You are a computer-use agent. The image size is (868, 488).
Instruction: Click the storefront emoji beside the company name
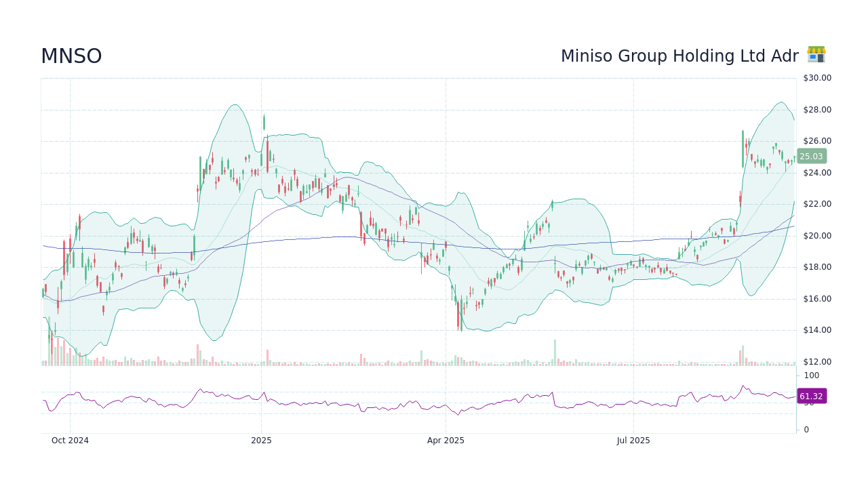coord(816,54)
